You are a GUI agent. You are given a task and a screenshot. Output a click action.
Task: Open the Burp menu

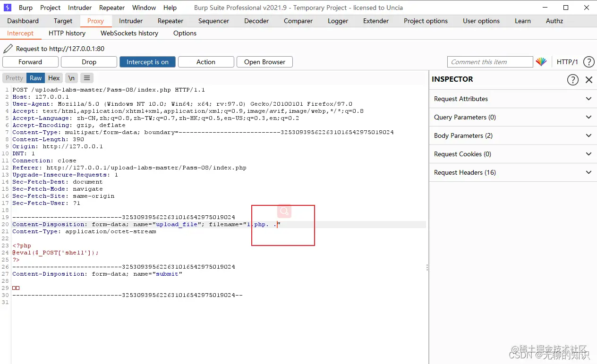[x=26, y=8]
